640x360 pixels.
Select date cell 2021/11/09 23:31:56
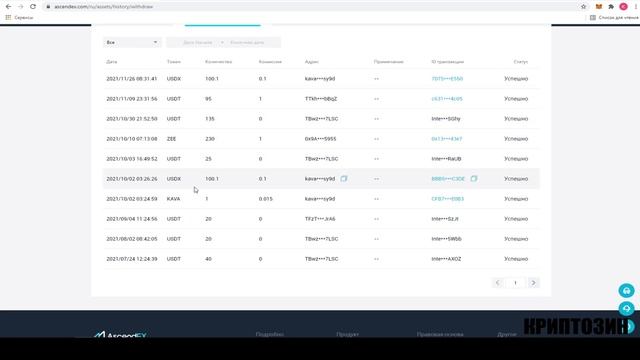click(x=131, y=99)
